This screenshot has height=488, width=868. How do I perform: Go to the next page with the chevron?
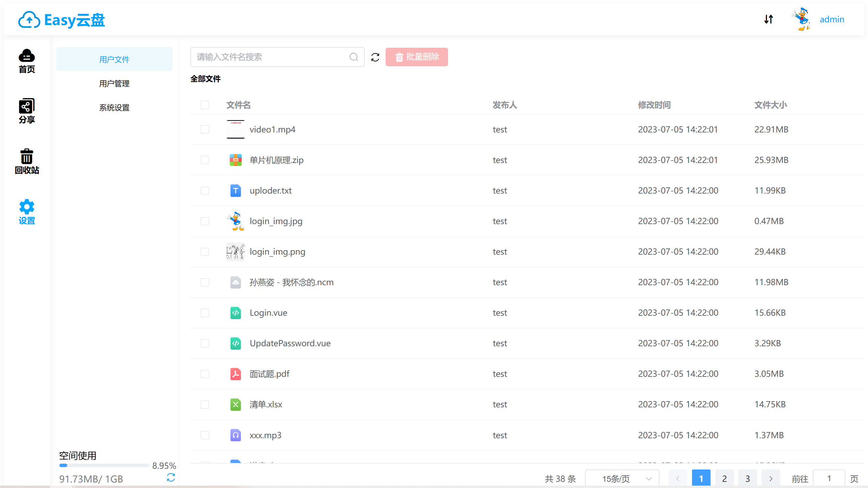point(771,478)
